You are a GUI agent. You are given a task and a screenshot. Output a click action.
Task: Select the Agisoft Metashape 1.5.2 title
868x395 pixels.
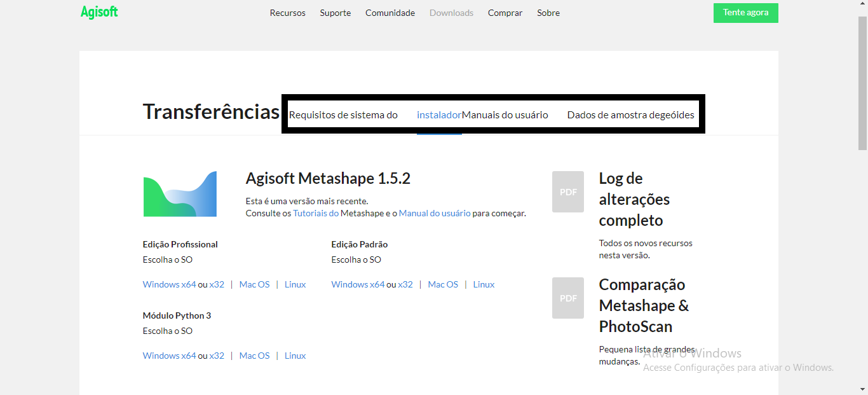[328, 179]
